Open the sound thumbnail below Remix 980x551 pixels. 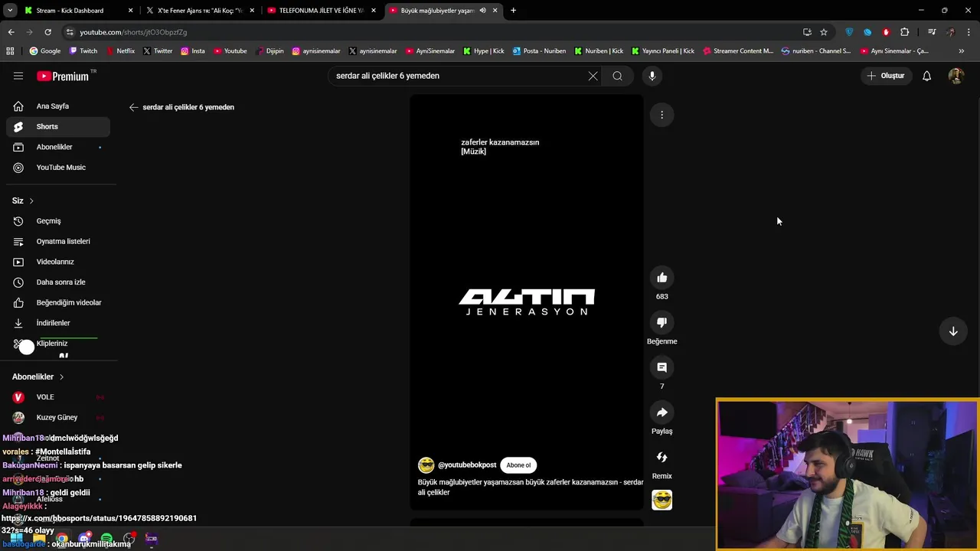(662, 500)
